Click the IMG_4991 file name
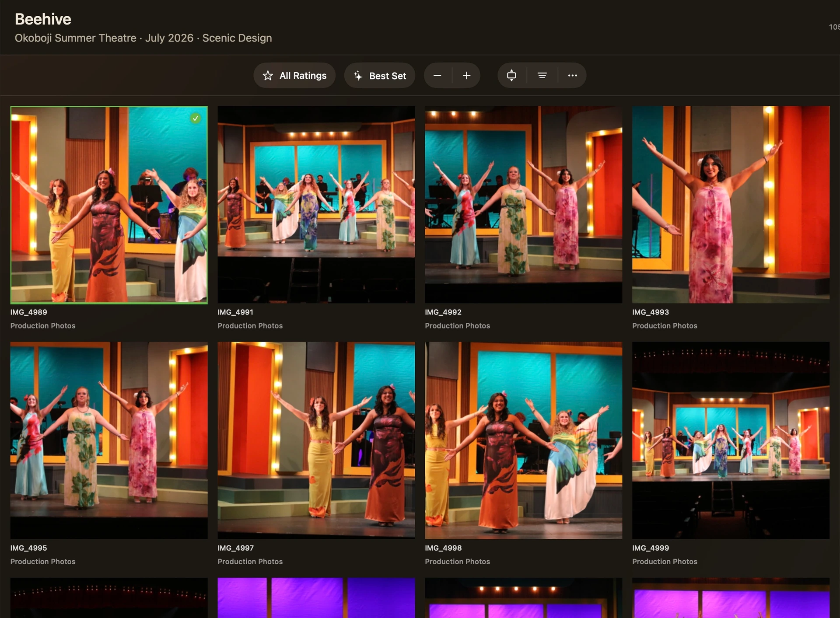 [x=236, y=312]
